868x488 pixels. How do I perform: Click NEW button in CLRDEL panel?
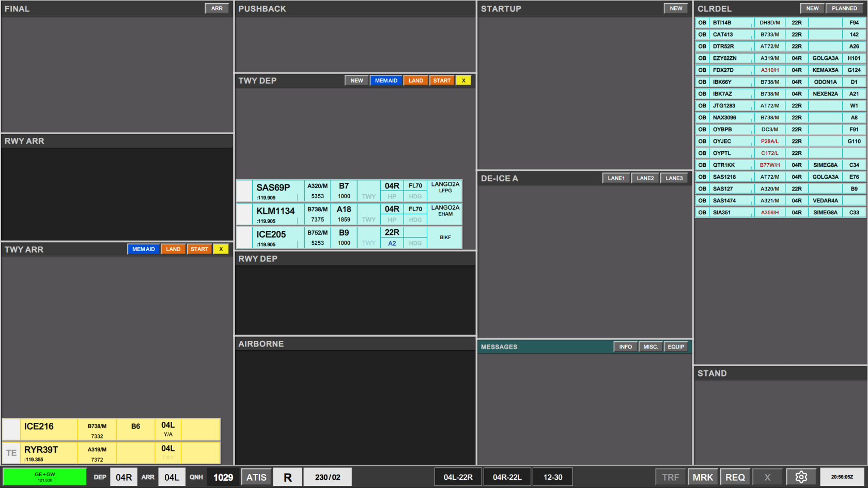812,8
